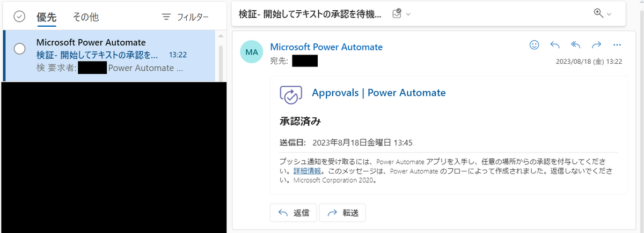Click the reply arrow icon in header

555,45
